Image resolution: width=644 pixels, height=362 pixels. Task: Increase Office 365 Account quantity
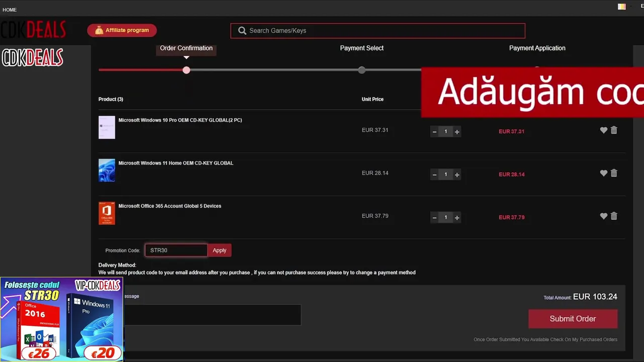point(457,218)
